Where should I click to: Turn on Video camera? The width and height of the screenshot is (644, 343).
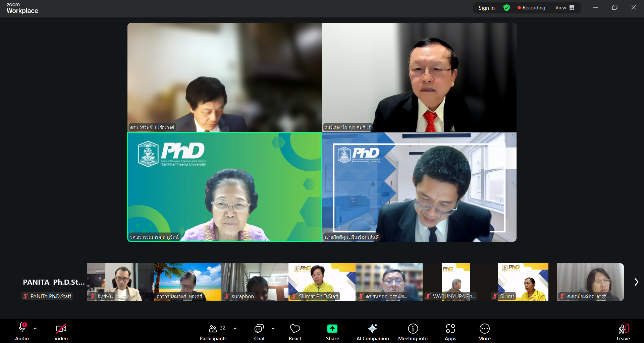point(61,332)
